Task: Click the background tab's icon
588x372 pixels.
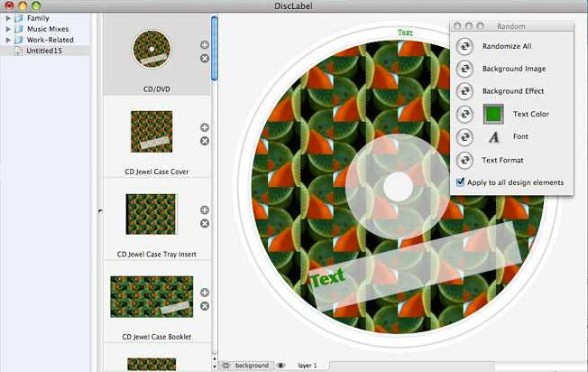Action: click(225, 366)
